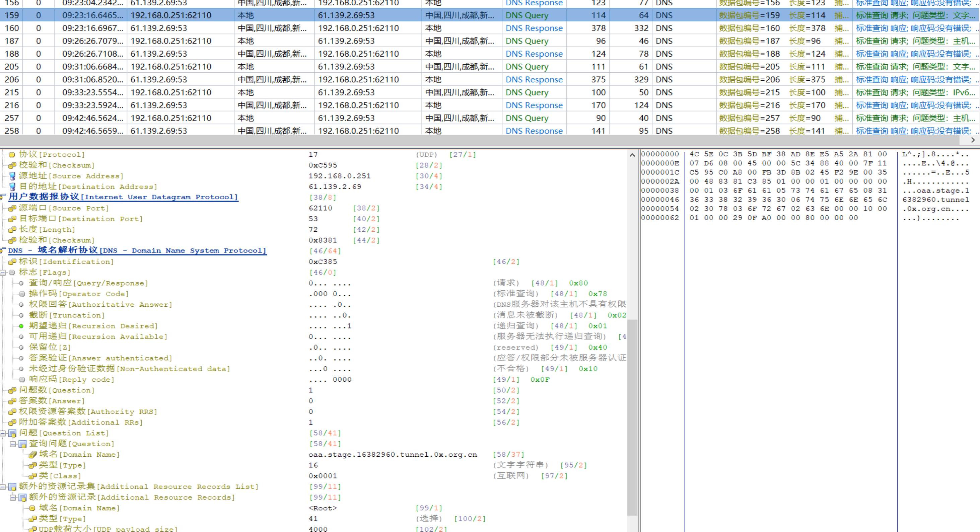
Task: Click the Query/Response flag bullet
Action: click(x=21, y=283)
